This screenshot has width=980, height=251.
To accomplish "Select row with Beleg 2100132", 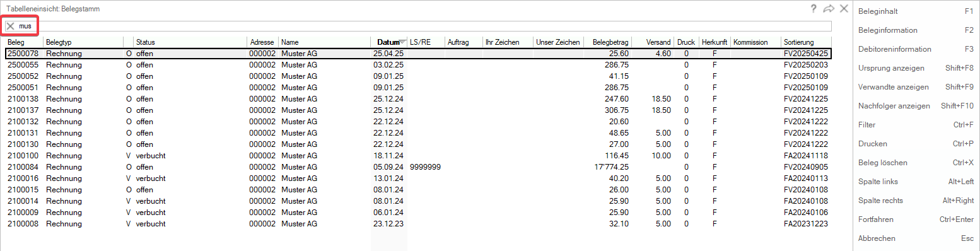I will click(x=418, y=122).
